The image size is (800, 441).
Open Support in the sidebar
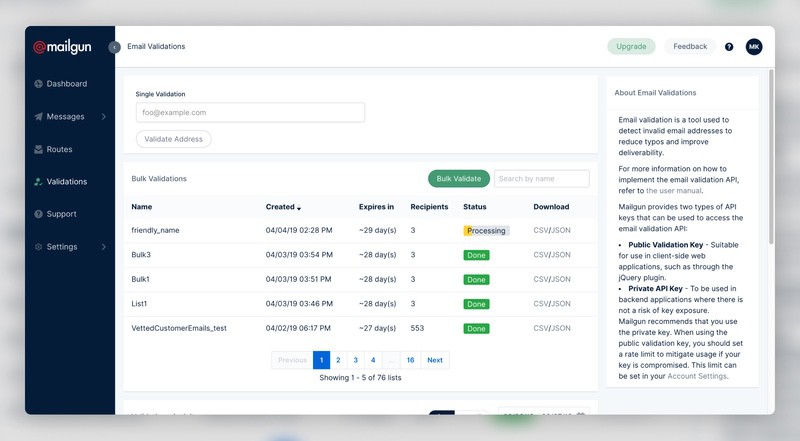click(x=61, y=214)
